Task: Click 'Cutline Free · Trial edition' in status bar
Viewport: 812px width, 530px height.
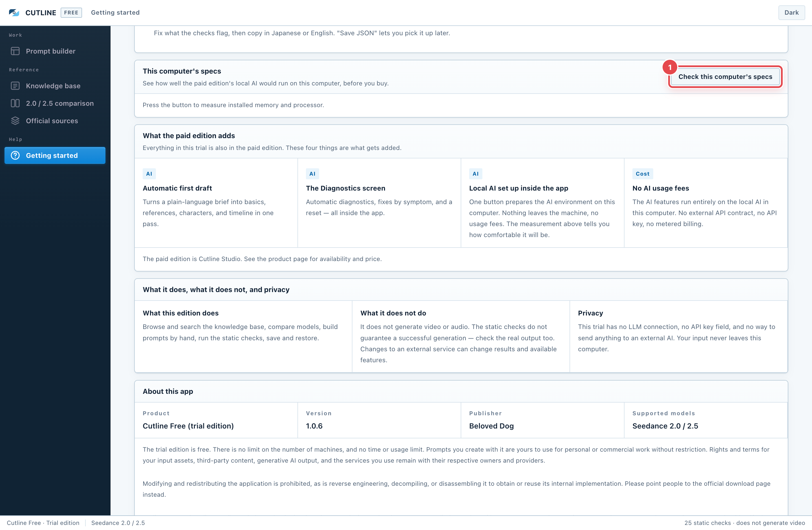Action: pyautogui.click(x=43, y=523)
